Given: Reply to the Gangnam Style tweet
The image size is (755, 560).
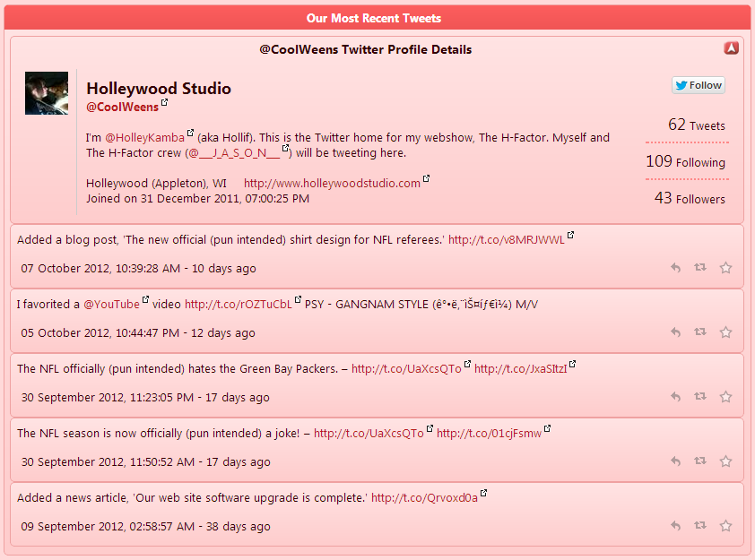Looking at the screenshot, I should 675,332.
